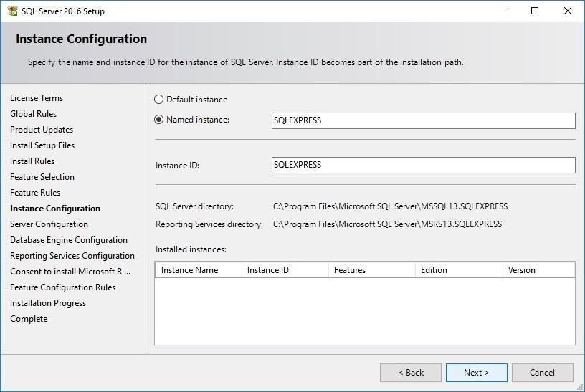Open the Feature Selection step

pos(42,177)
